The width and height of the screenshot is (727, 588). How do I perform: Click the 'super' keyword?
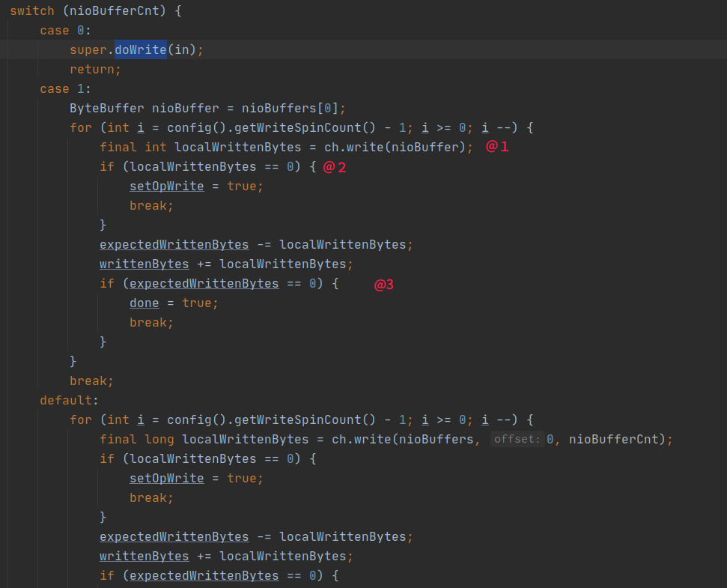pyautogui.click(x=88, y=49)
